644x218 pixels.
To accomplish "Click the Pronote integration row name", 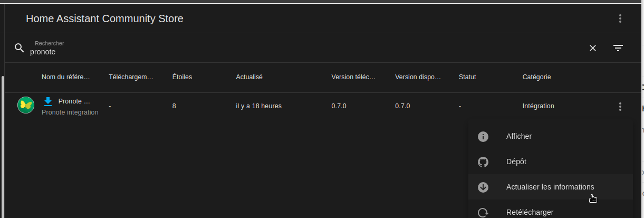I will (74, 101).
